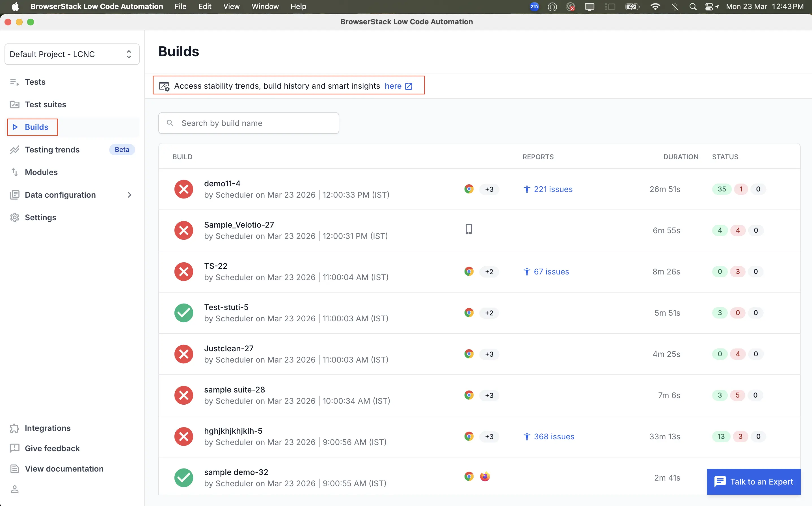Expand the Data configuration chevron

130,195
